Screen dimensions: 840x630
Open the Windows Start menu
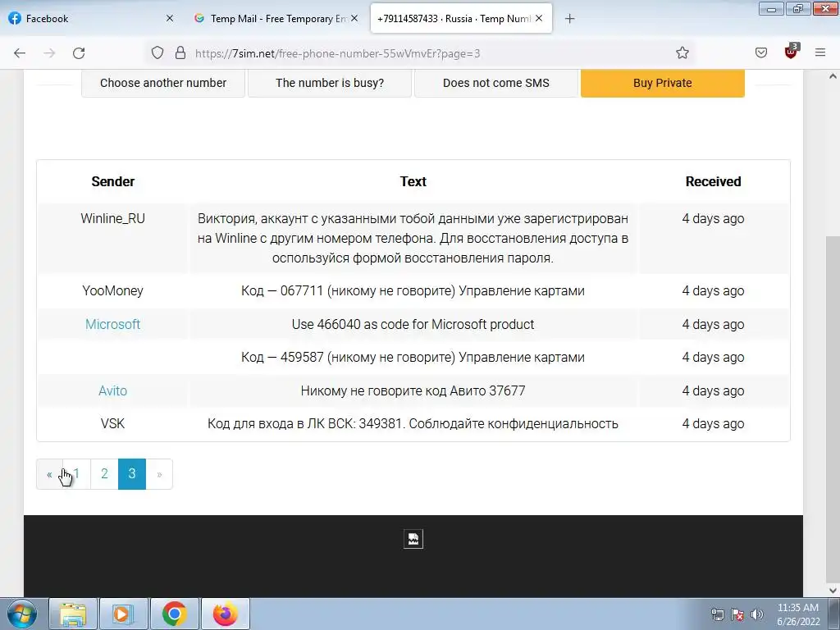click(x=22, y=614)
